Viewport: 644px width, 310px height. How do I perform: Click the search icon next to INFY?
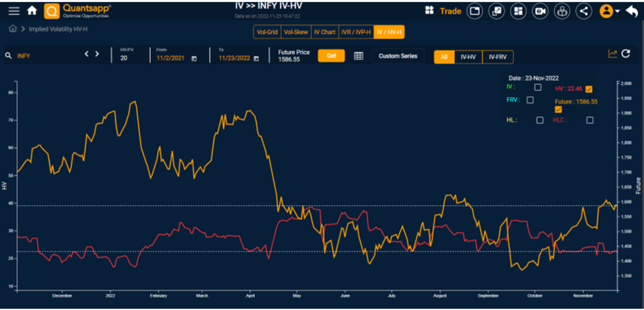pos(9,55)
